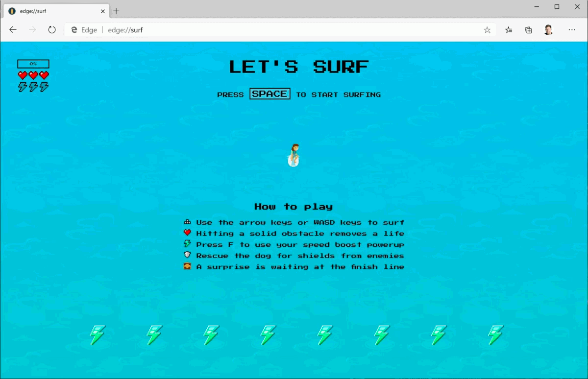This screenshot has width=588, height=379.
Task: Open the browser settings ellipsis menu
Action: click(x=572, y=30)
